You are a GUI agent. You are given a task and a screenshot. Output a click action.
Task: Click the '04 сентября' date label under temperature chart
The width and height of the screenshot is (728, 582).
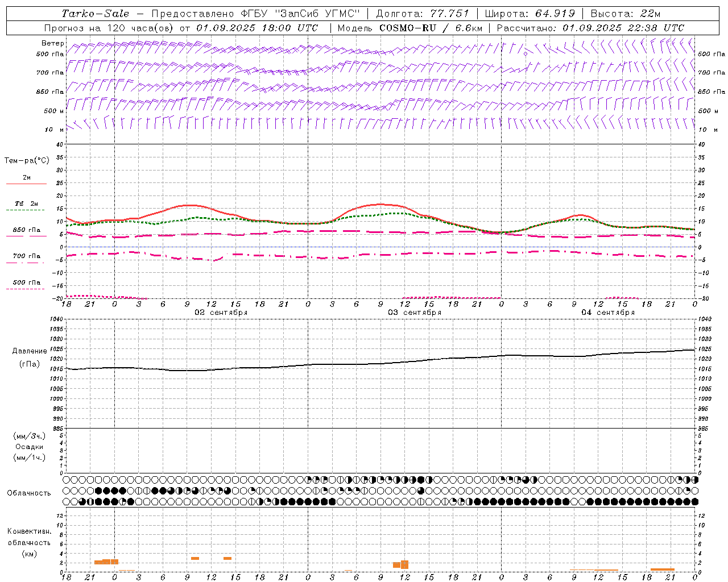608,313
